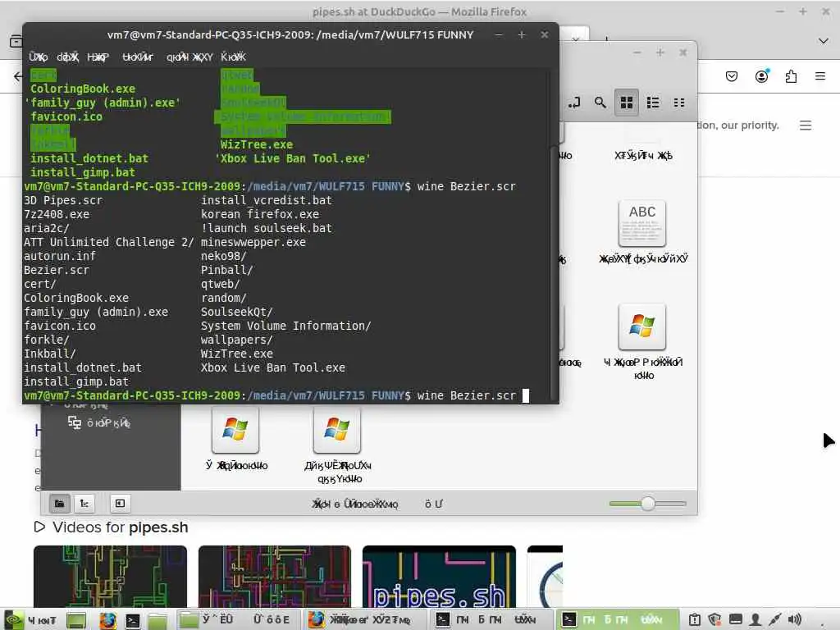This screenshot has width=840, height=630.
Task: Click 'korean firefox.exe' in terminal output
Action: [x=260, y=214]
